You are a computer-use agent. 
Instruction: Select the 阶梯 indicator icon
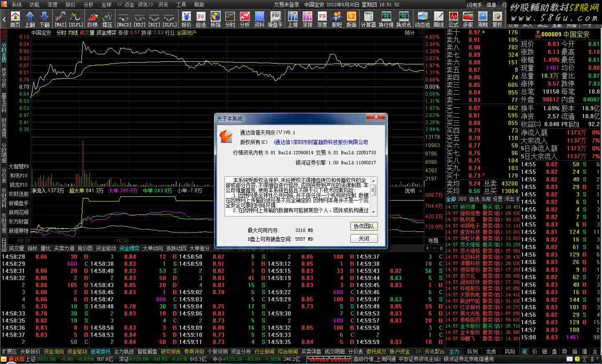click(92, 19)
